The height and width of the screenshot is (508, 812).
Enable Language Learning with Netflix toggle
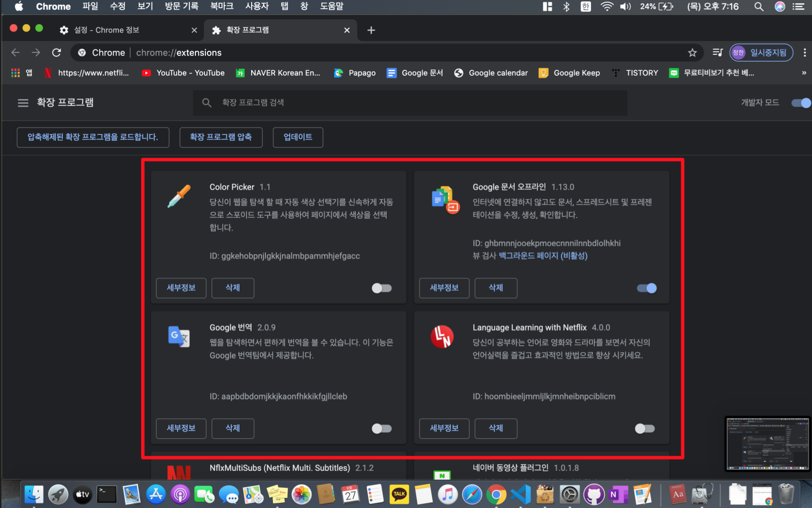coord(644,428)
